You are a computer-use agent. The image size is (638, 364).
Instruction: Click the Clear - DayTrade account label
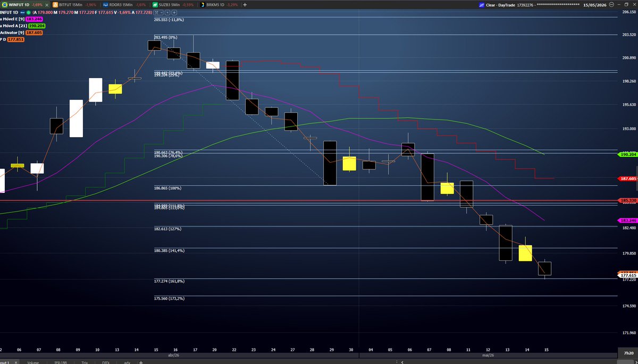pyautogui.click(x=501, y=4)
